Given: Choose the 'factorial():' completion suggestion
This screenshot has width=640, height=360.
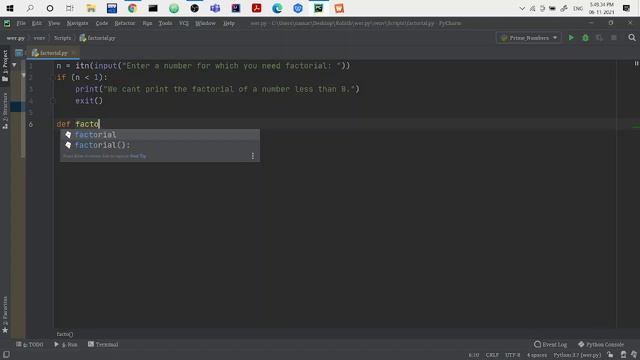Looking at the screenshot, I should [160, 145].
